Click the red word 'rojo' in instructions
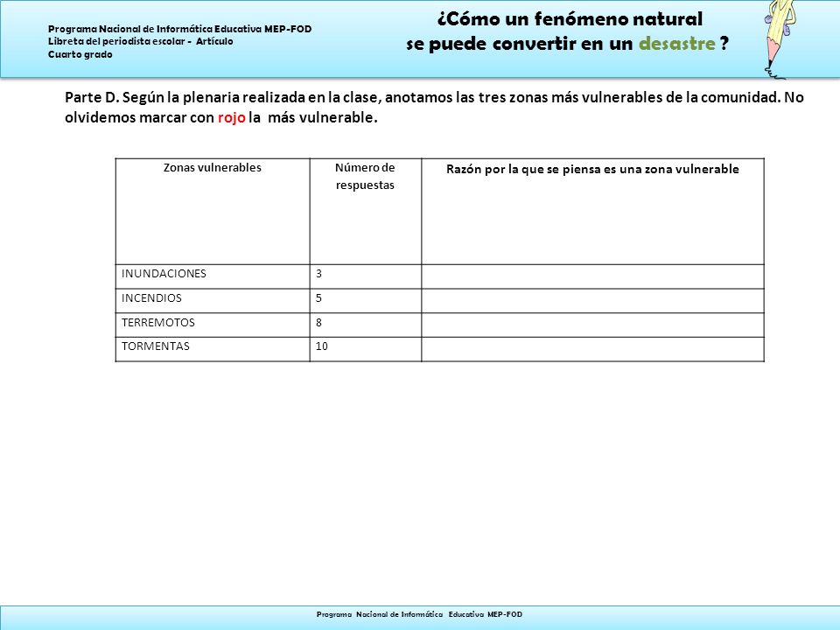The height and width of the screenshot is (630, 840). coord(231,117)
